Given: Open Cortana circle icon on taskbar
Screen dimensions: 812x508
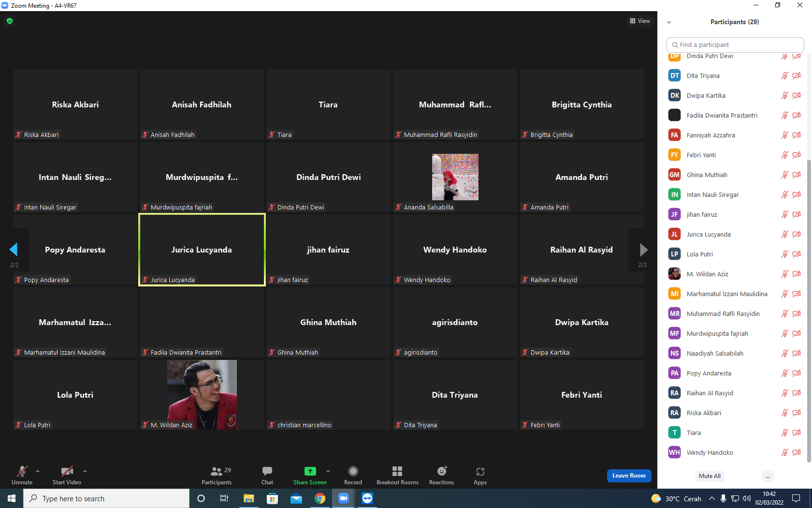Looking at the screenshot, I should coord(201,498).
